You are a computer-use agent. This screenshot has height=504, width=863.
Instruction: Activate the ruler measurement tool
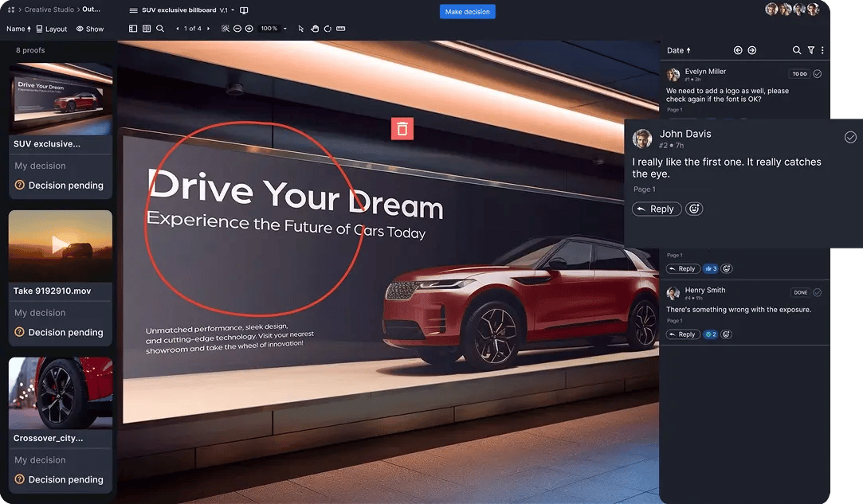(340, 28)
